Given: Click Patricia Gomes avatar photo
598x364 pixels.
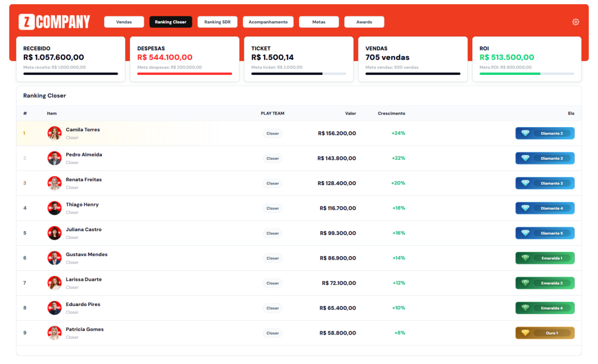Looking at the screenshot, I should tap(54, 333).
